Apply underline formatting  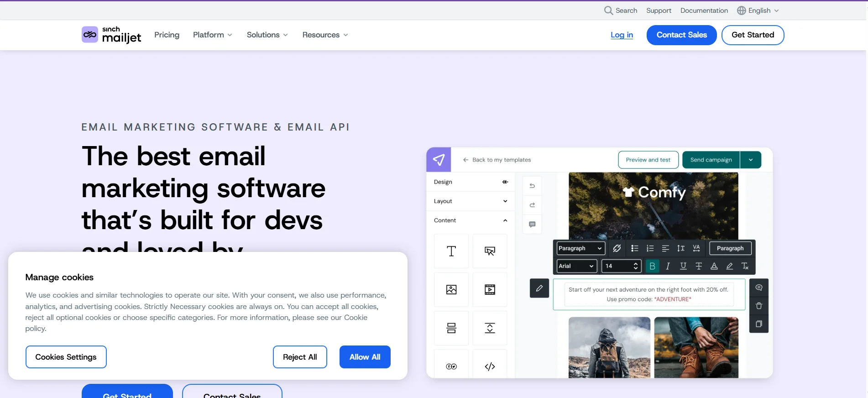coord(683,266)
